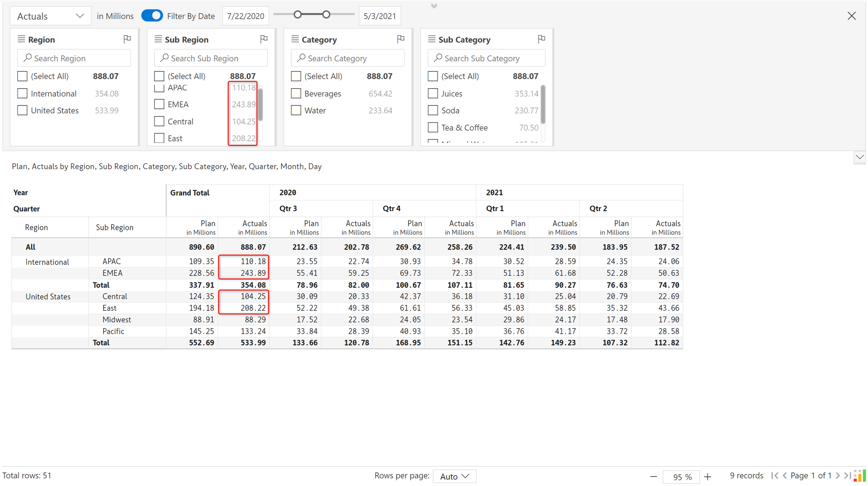Open the Sub Category panel hamburger menu
The height and width of the screenshot is (486, 868).
432,39
